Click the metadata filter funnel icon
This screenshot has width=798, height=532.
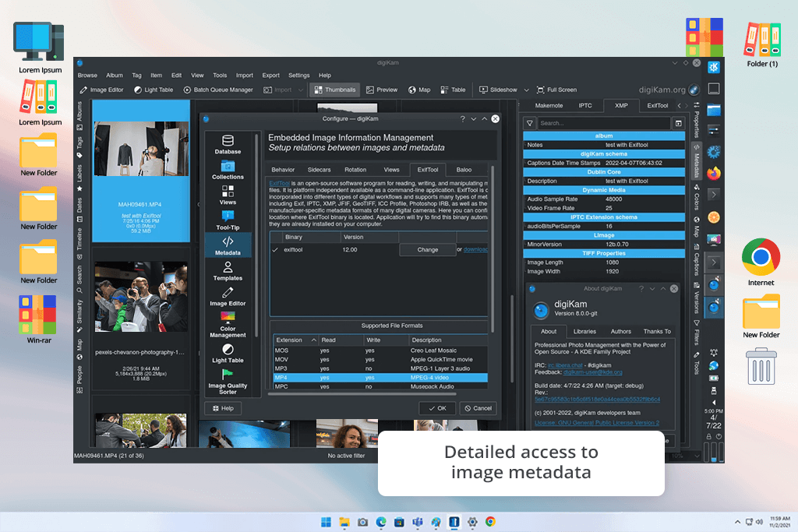530,123
